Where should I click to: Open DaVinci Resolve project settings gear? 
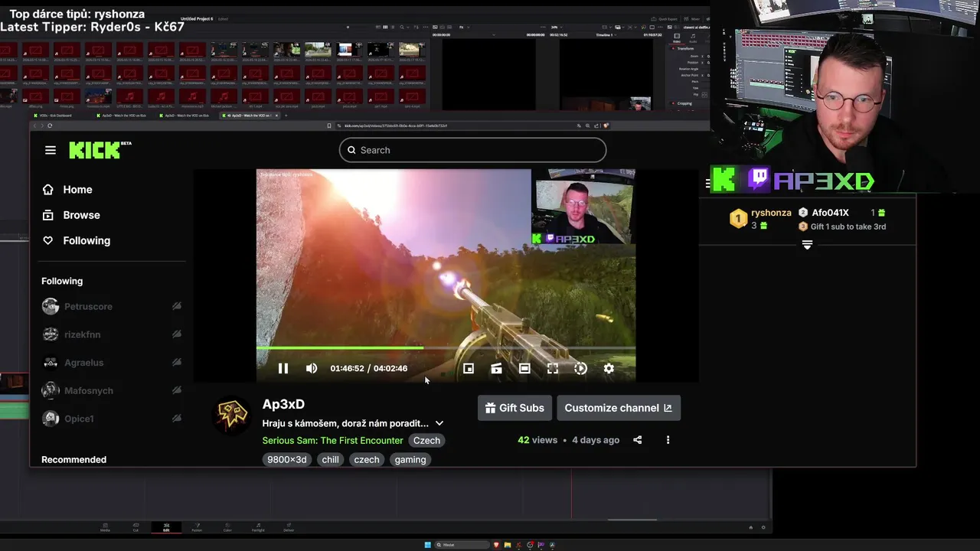pyautogui.click(x=763, y=527)
